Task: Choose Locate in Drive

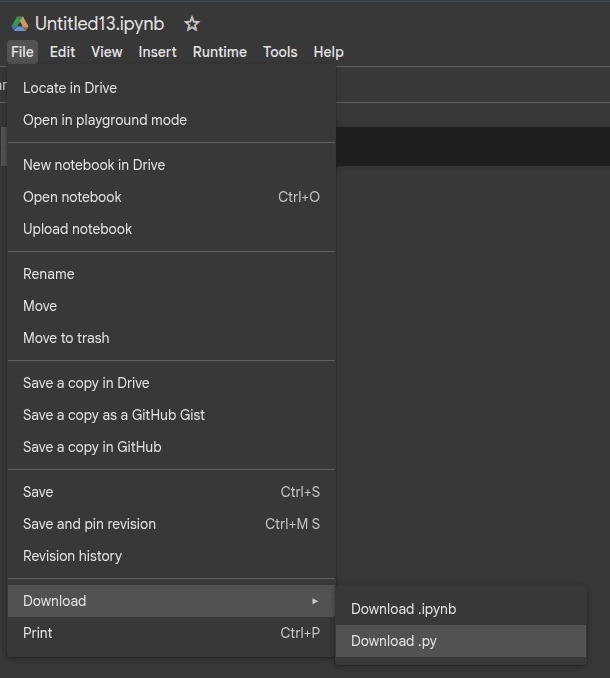Action: (70, 88)
